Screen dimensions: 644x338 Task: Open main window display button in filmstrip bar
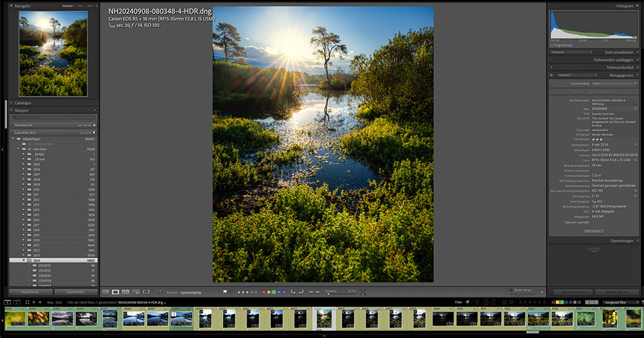point(7,302)
